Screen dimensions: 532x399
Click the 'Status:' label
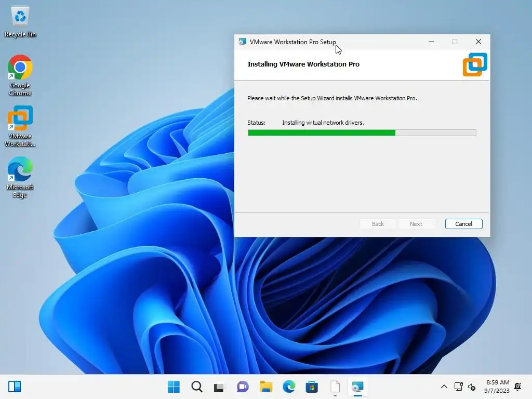(256, 123)
